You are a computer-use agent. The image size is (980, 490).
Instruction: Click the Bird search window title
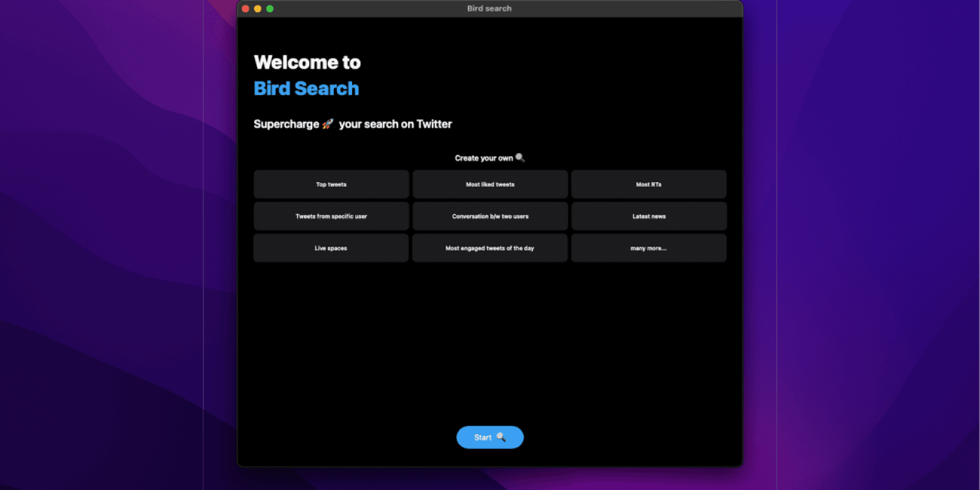pyautogui.click(x=489, y=9)
